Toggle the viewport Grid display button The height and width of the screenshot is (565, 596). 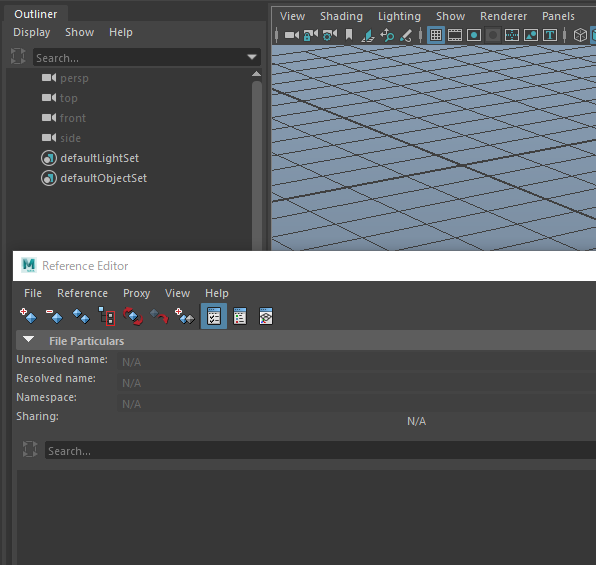click(436, 35)
